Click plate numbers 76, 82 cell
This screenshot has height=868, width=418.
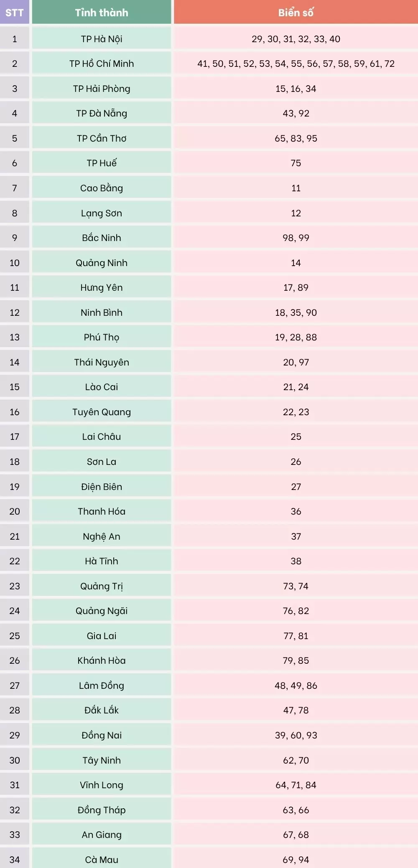click(x=296, y=611)
